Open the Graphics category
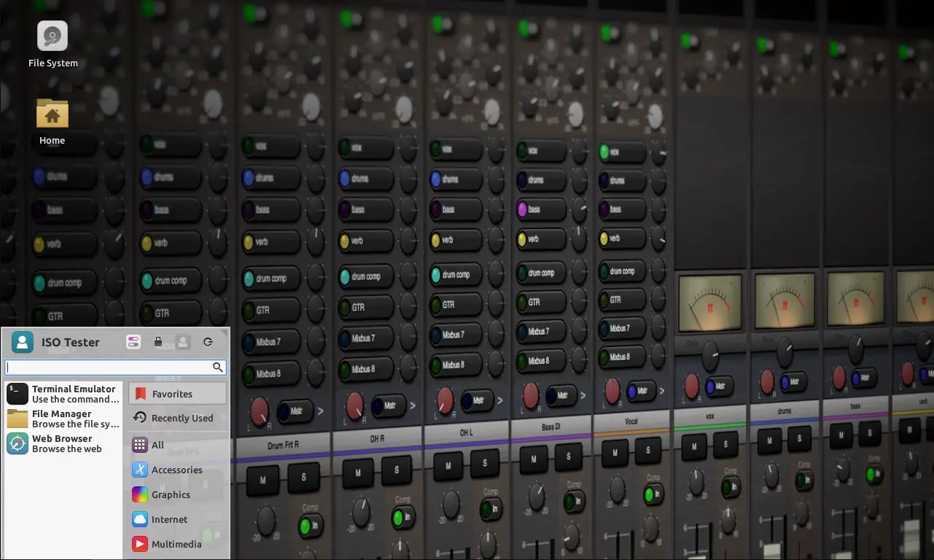The image size is (934, 560). 178,495
